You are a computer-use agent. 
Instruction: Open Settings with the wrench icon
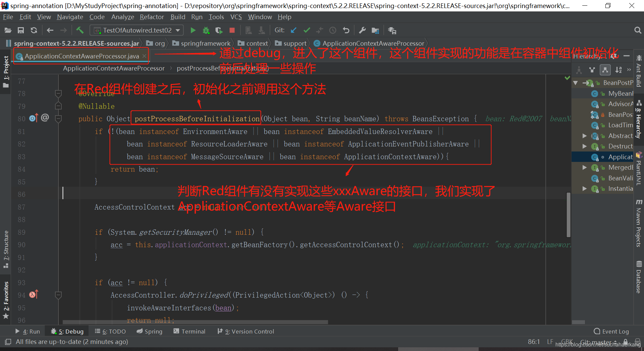pyautogui.click(x=362, y=31)
